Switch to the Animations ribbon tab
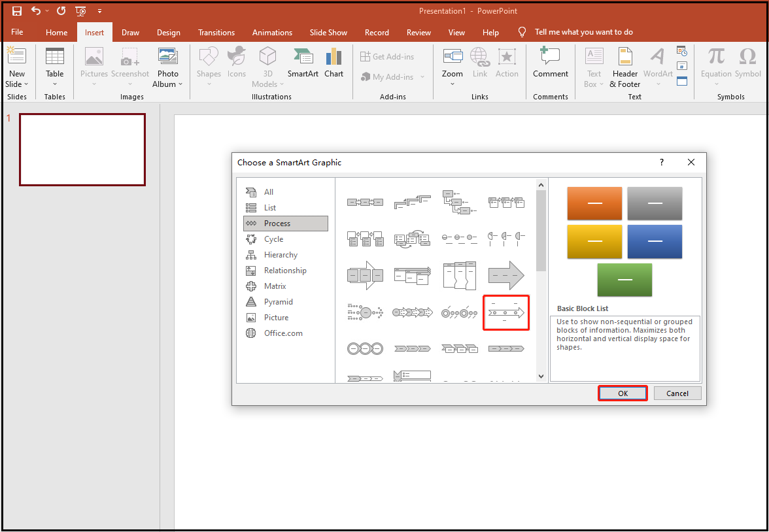 tap(272, 32)
